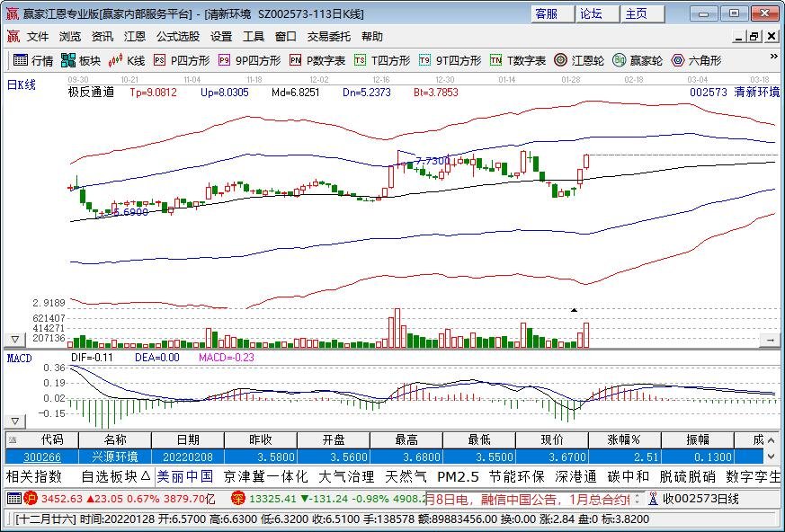
Task: Open the 9T四方形 tool
Action: (x=450, y=60)
